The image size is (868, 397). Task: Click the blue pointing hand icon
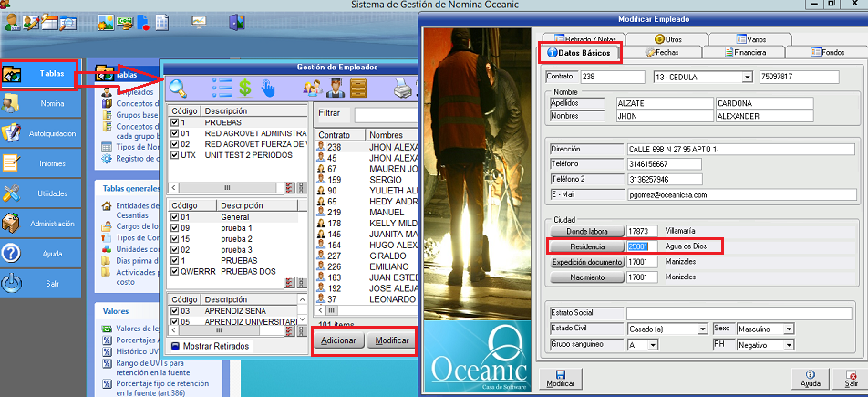click(268, 89)
